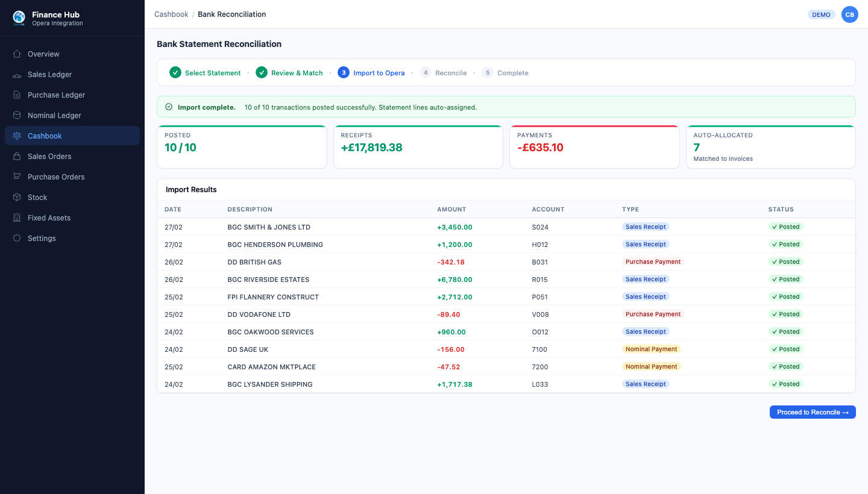The width and height of the screenshot is (868, 494).
Task: Click the DEMO badge in header
Action: coord(821,14)
